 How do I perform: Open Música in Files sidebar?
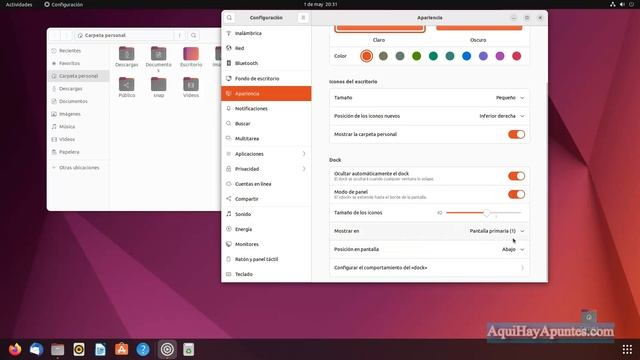pyautogui.click(x=78, y=127)
